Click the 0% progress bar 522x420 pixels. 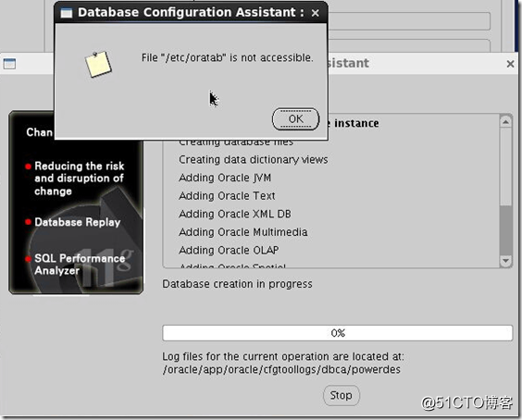[337, 333]
